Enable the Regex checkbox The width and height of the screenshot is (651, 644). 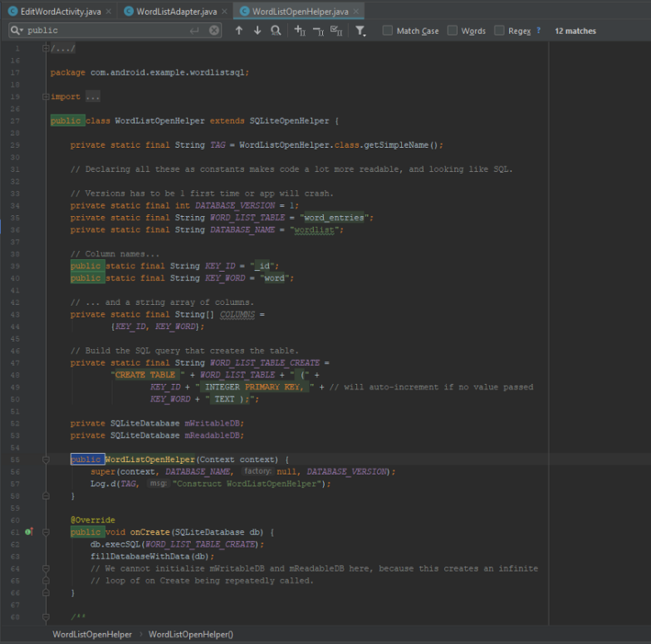[499, 30]
